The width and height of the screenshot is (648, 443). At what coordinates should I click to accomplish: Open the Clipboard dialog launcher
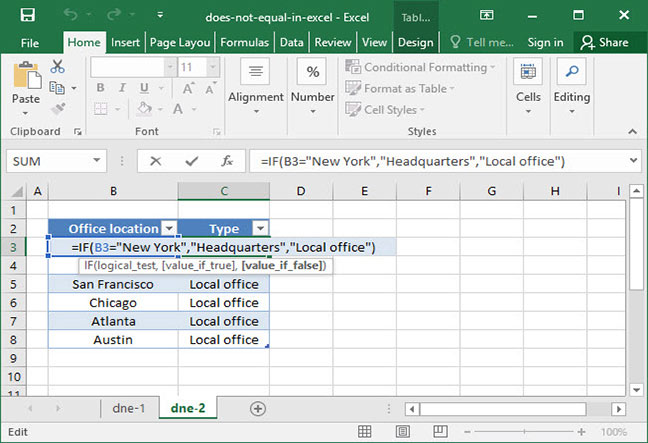click(77, 131)
